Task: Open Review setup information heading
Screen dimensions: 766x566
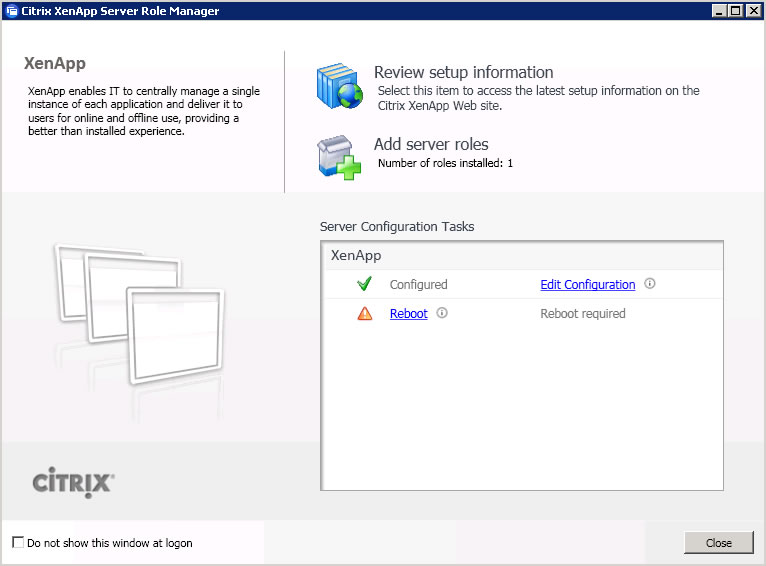Action: pos(464,72)
